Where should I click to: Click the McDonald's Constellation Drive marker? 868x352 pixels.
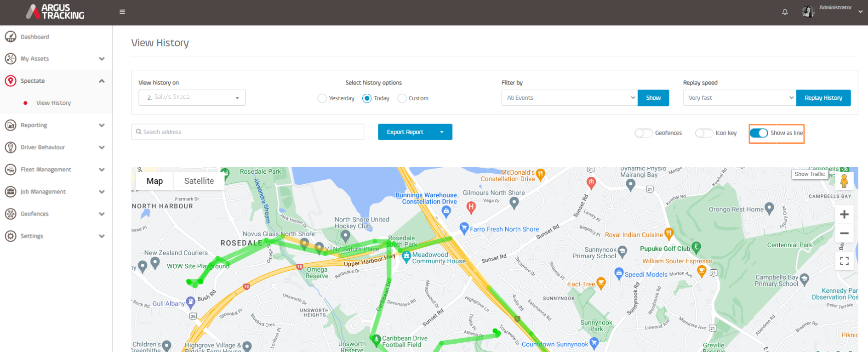pos(541,174)
